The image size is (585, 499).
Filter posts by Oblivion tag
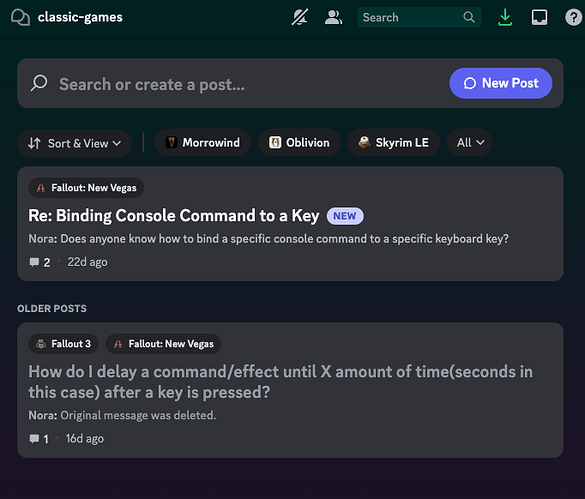coord(299,143)
